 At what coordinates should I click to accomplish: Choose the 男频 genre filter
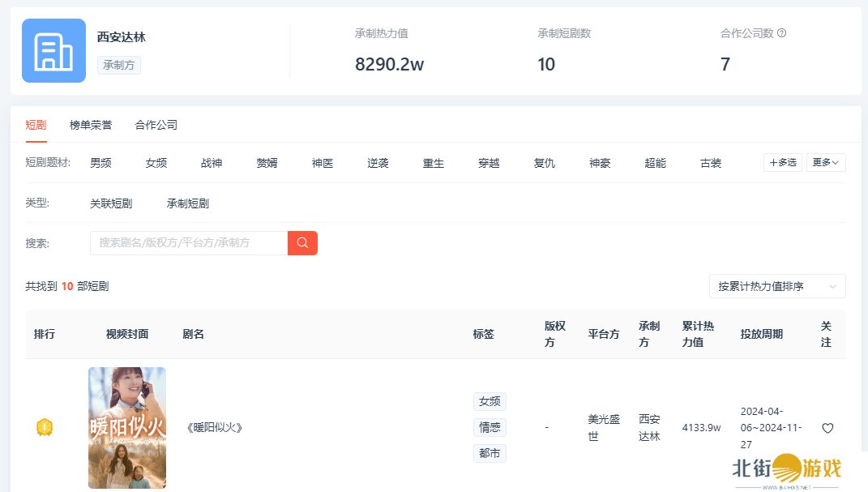click(x=100, y=163)
